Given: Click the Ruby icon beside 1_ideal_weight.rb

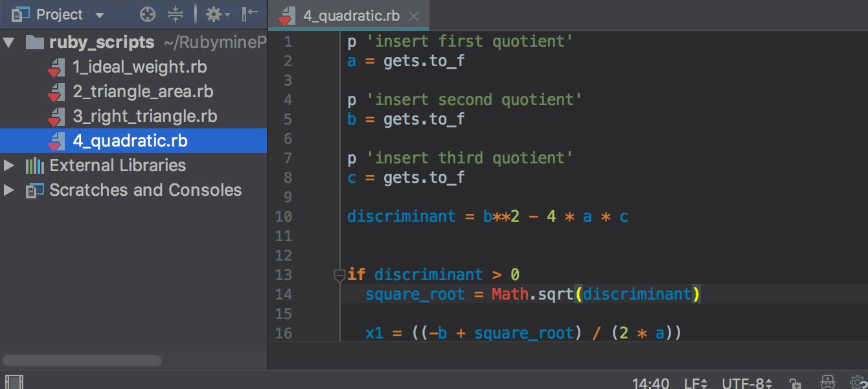Looking at the screenshot, I should (x=56, y=68).
